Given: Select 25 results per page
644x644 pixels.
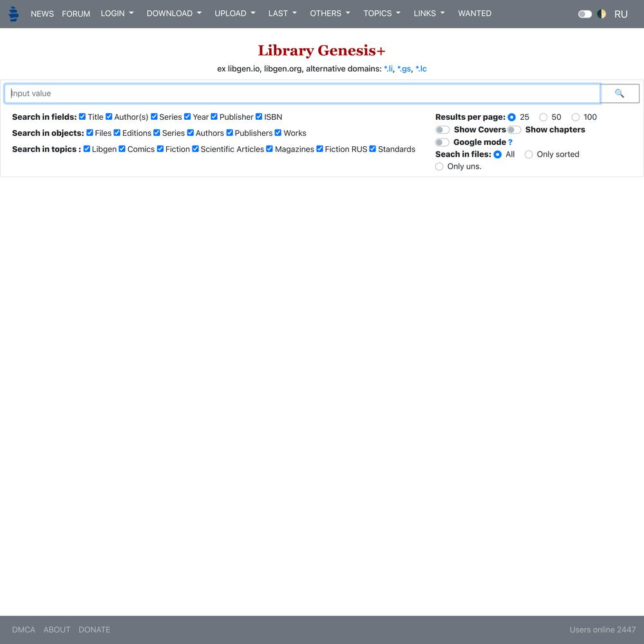Looking at the screenshot, I should point(512,117).
